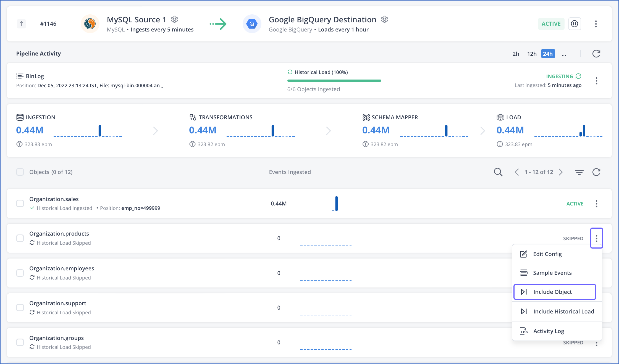Open Google BigQuery Destination settings gear
Screen dimensions: 619x364
(385, 19)
